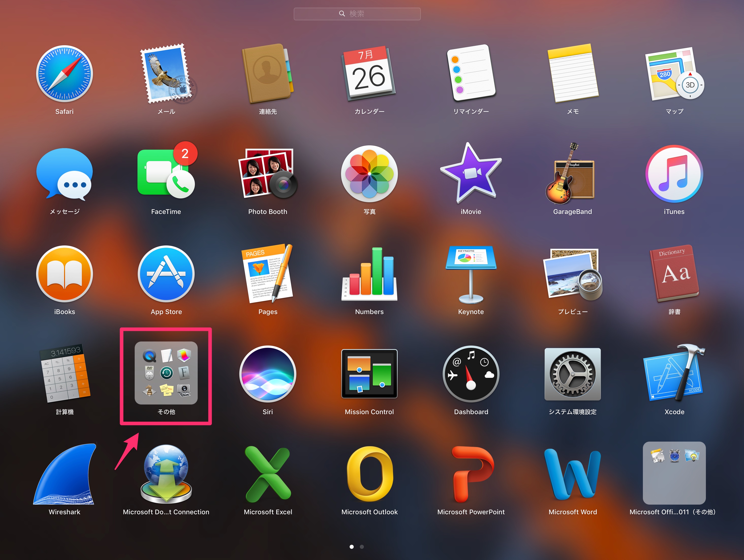Image resolution: width=744 pixels, height=560 pixels.
Task: Launch the メッセージ app
Action: point(64,175)
